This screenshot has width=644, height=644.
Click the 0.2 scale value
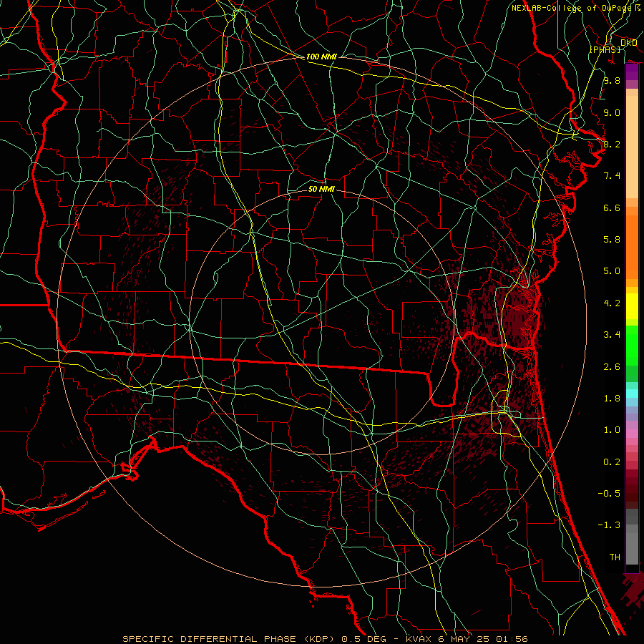[612, 462]
